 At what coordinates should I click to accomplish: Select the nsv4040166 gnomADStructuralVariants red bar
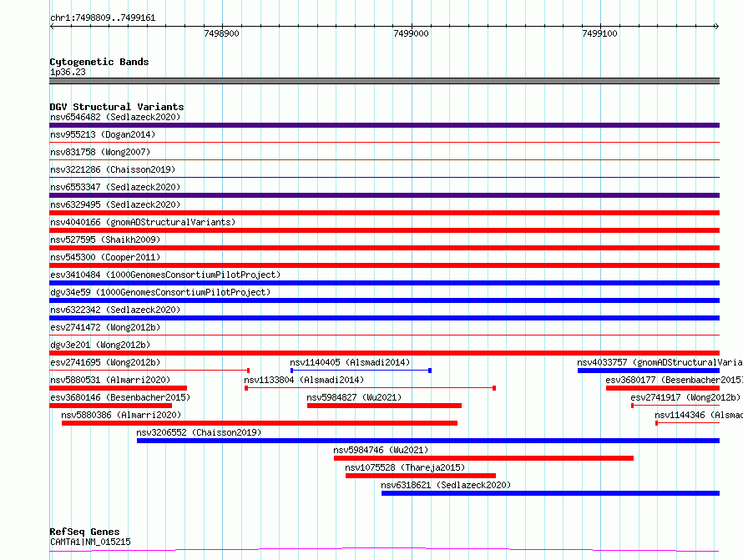pyautogui.click(x=384, y=230)
